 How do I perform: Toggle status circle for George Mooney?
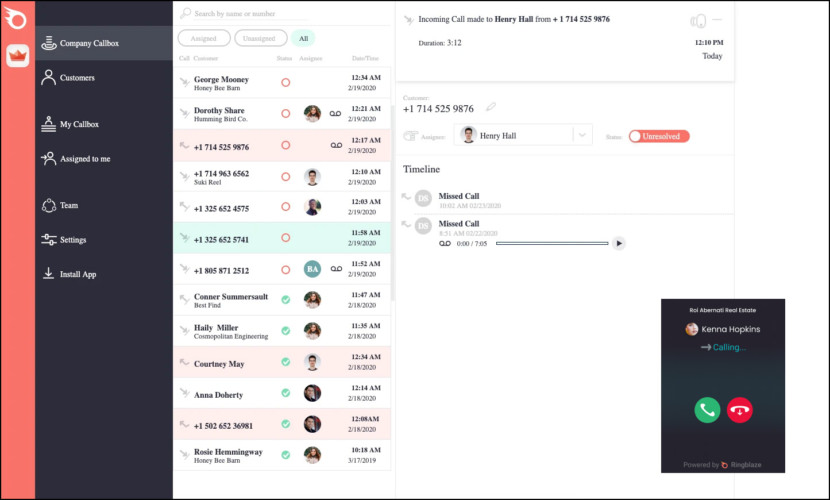[x=285, y=83]
